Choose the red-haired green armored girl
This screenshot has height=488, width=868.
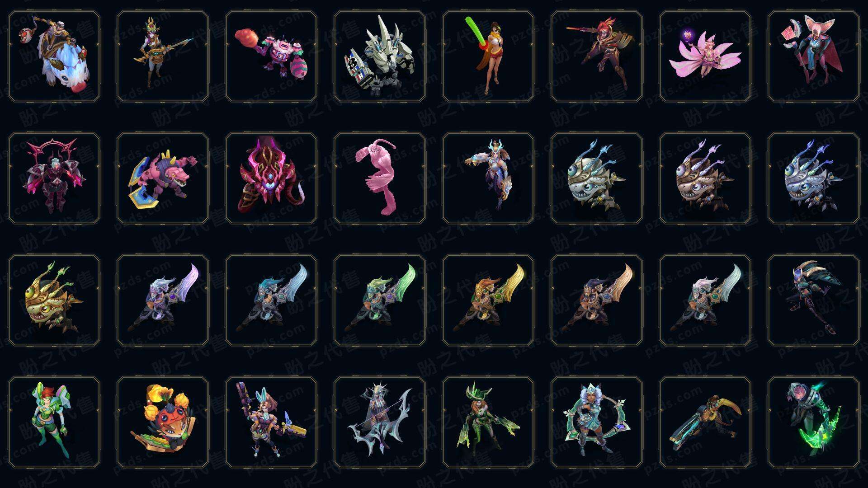54,422
